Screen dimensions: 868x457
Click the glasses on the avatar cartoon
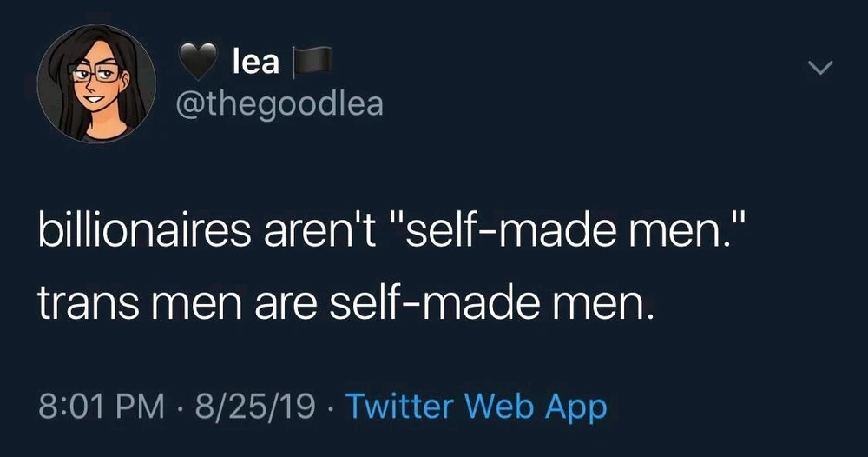coord(95,75)
